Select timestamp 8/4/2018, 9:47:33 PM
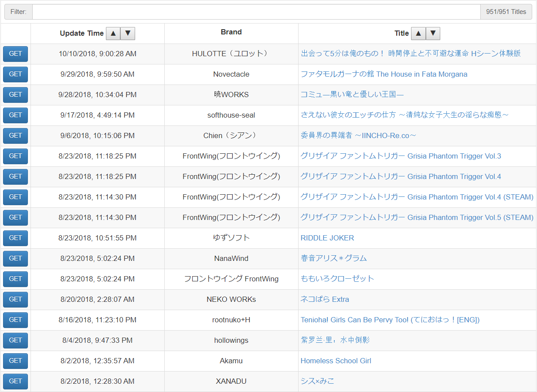 click(98, 341)
